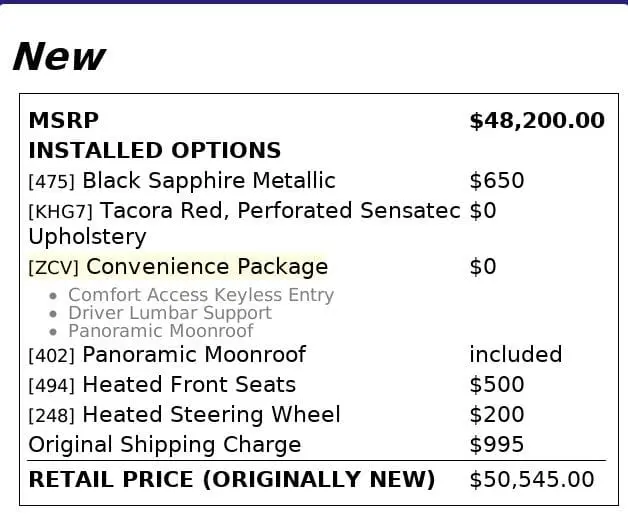Select the Heated Steering Wheel option
The image size is (628, 528).
(x=210, y=415)
